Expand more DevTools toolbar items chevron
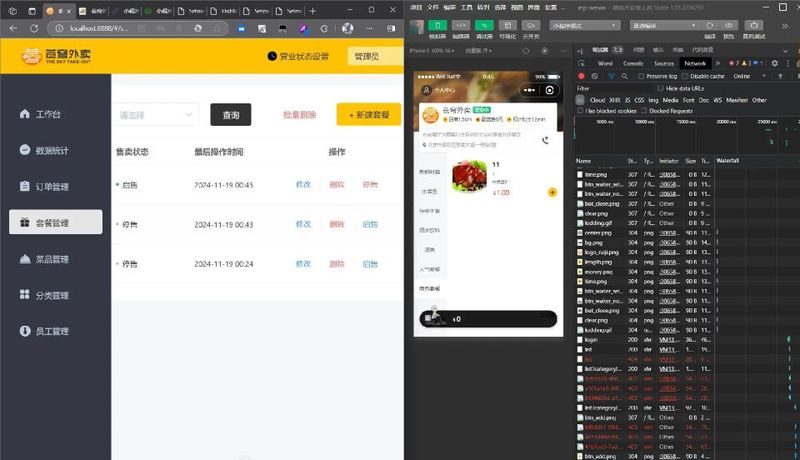This screenshot has height=460, width=800. (x=785, y=25)
